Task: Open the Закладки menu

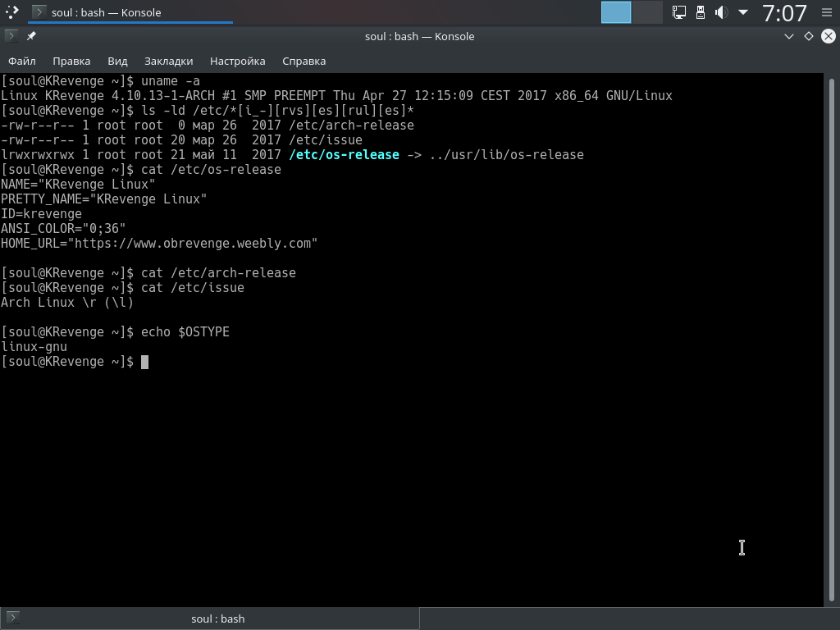Action: point(169,61)
